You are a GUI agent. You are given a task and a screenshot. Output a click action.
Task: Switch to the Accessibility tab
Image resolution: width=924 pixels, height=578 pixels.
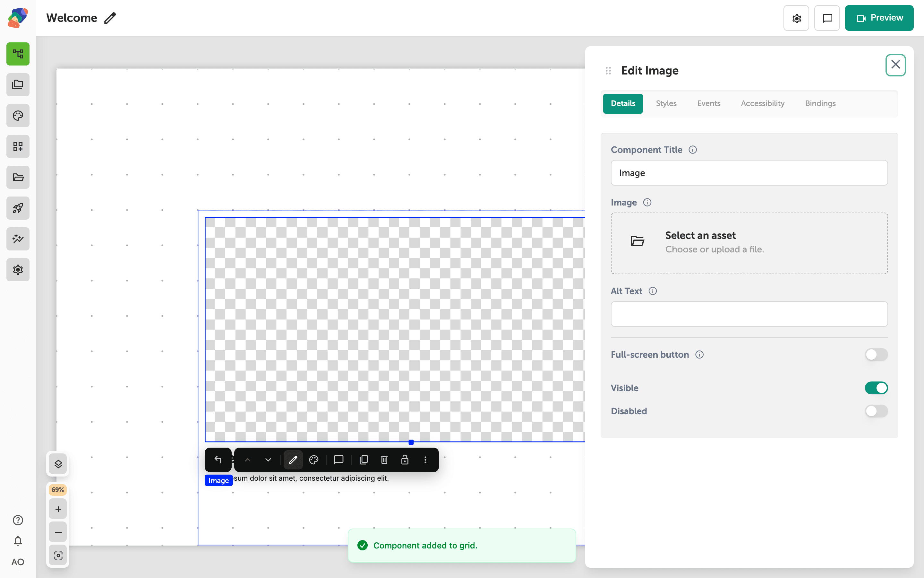click(763, 103)
